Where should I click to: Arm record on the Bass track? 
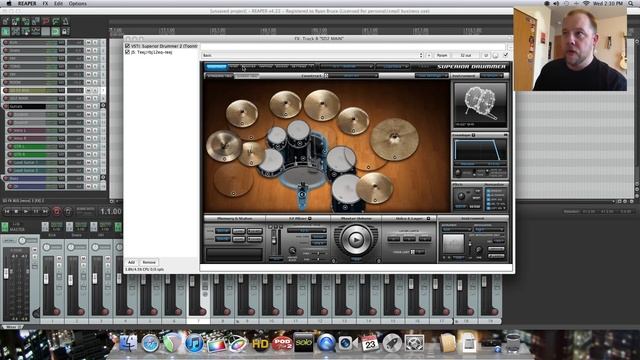coord(6,178)
